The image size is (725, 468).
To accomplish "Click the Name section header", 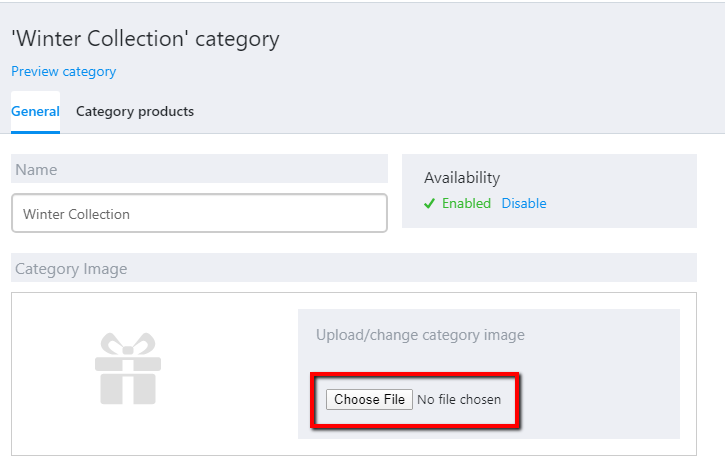I will point(199,169).
